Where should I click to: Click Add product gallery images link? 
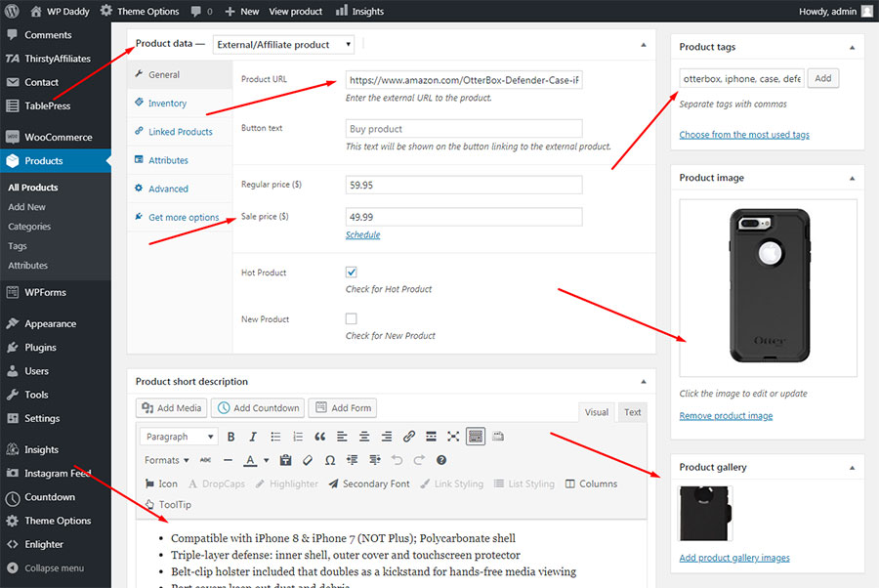tap(733, 558)
